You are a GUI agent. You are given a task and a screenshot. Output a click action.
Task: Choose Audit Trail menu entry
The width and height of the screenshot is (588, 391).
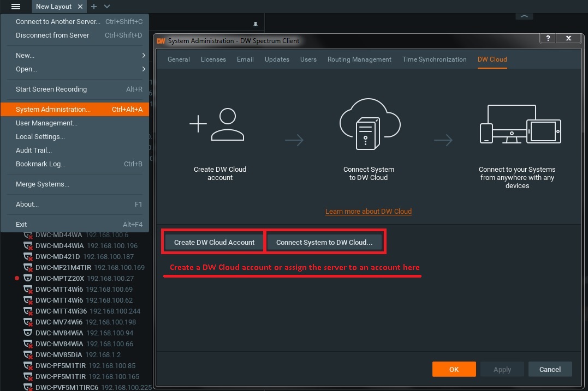(x=34, y=151)
